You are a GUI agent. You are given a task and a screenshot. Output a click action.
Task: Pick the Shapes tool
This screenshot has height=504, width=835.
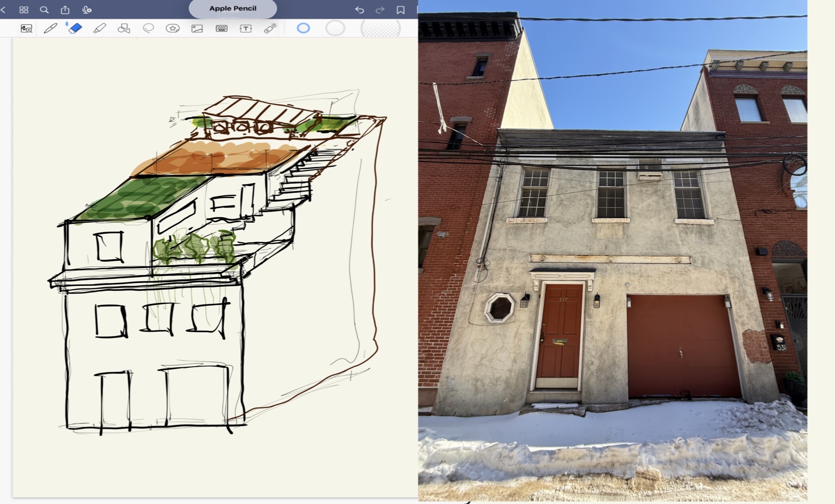point(124,29)
